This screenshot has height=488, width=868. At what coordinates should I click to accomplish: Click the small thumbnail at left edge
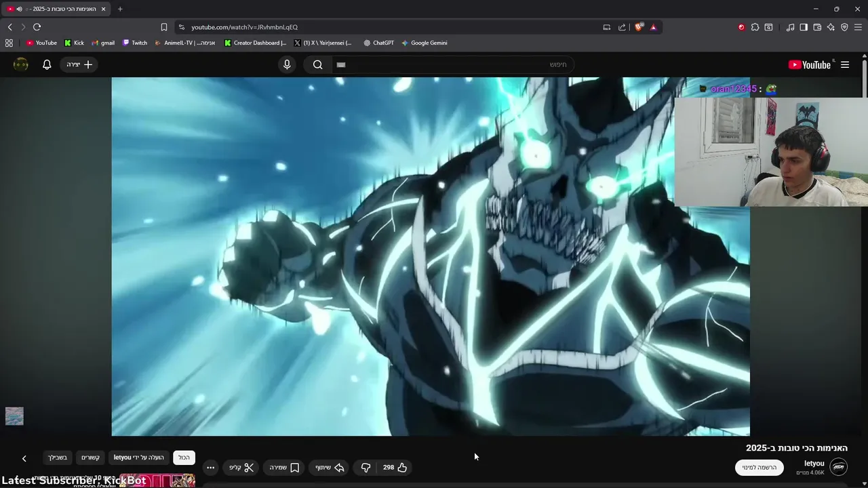coord(14,416)
